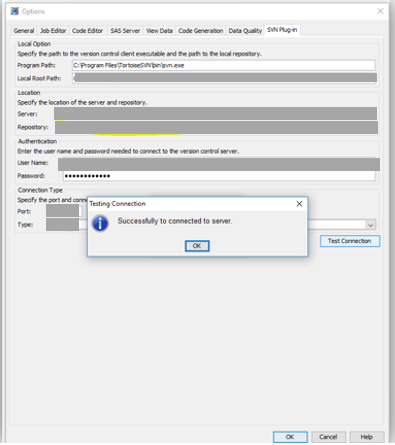Click the 'Successfully to connected to server.' message
Screen dimensions: 395x445
[175, 221]
